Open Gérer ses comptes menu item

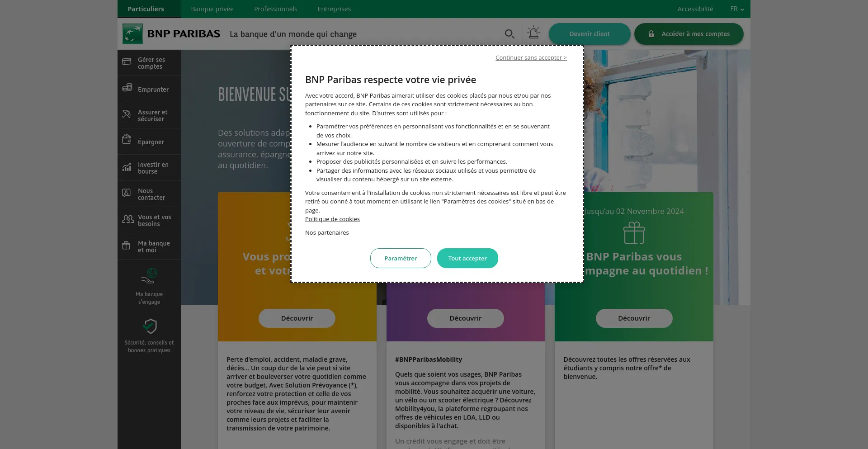point(149,63)
